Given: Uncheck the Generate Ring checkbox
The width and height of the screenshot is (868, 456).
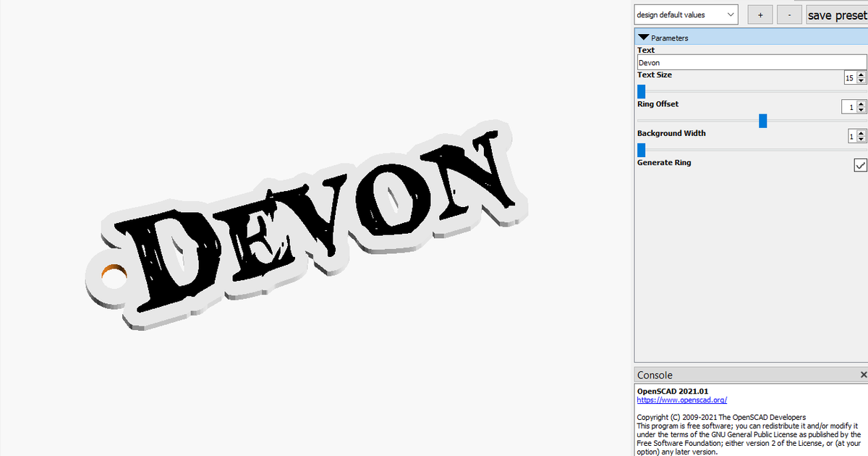Looking at the screenshot, I should (860, 165).
